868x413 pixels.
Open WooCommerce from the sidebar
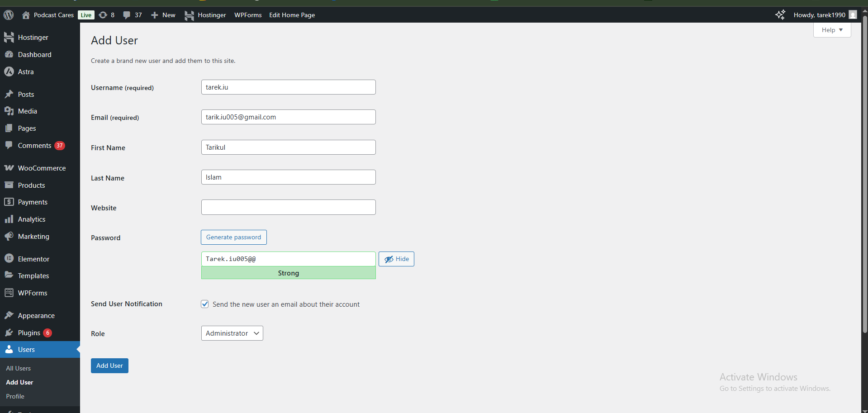click(42, 168)
